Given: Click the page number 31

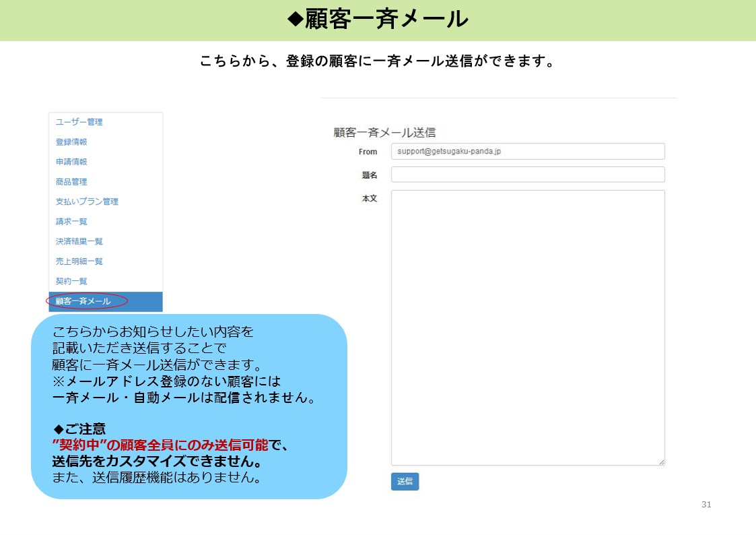Looking at the screenshot, I should point(706,504).
